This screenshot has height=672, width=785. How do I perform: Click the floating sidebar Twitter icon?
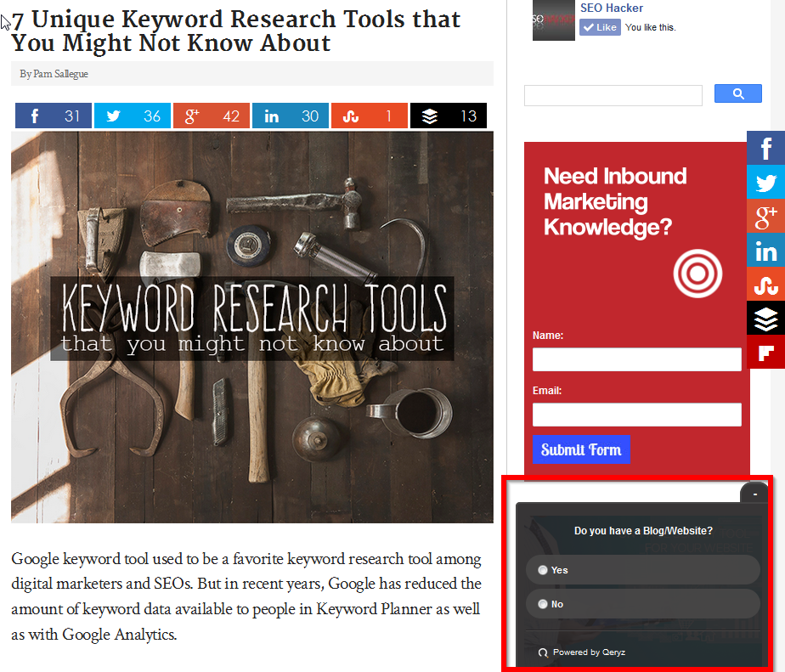765,182
